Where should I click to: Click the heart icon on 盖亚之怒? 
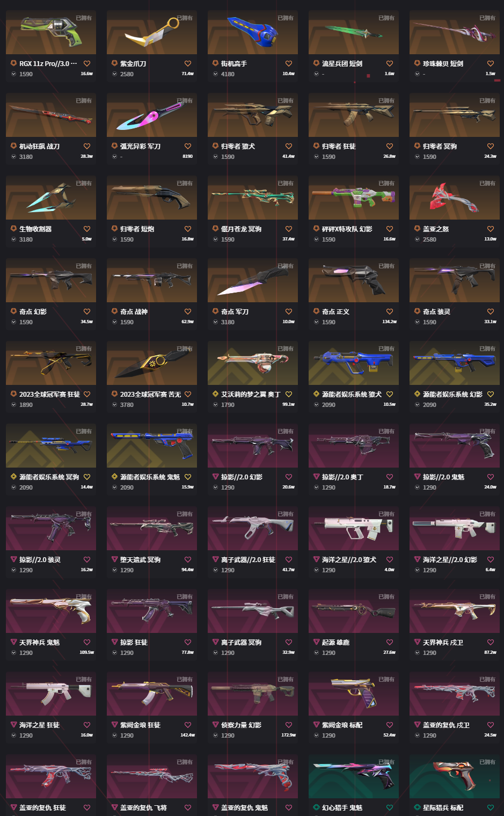click(491, 229)
